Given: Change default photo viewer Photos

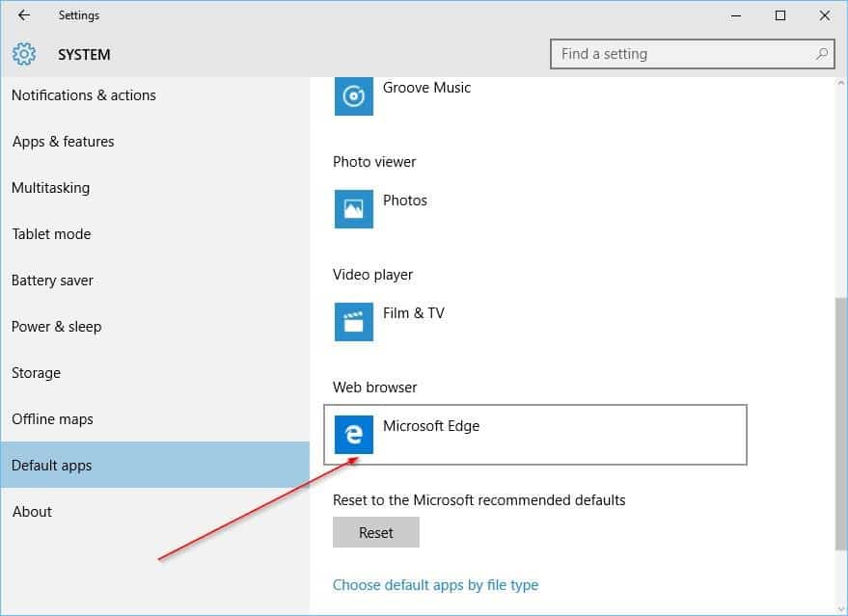Looking at the screenshot, I should click(x=535, y=209).
